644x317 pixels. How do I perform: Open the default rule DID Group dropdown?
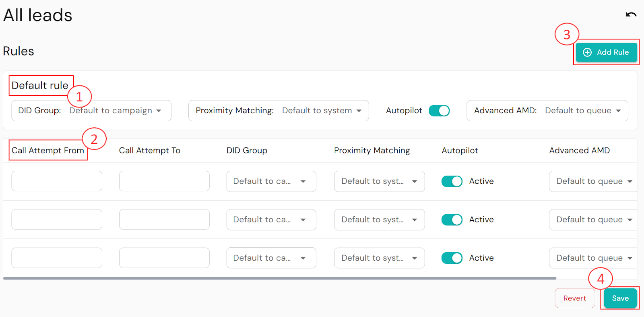[x=91, y=111]
